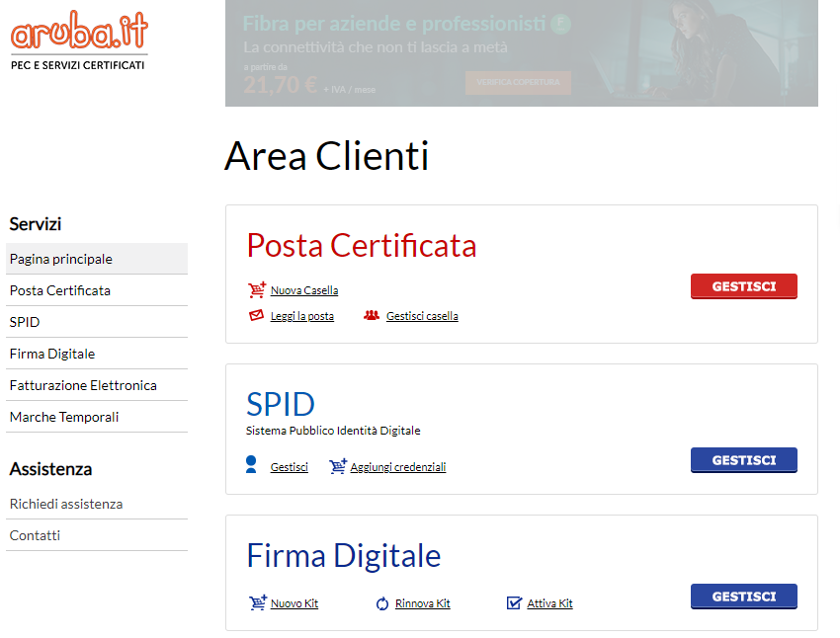Click the PEC E SERVIZI CERTIFICATI tagline
This screenshot has width=840, height=638.
78,65
